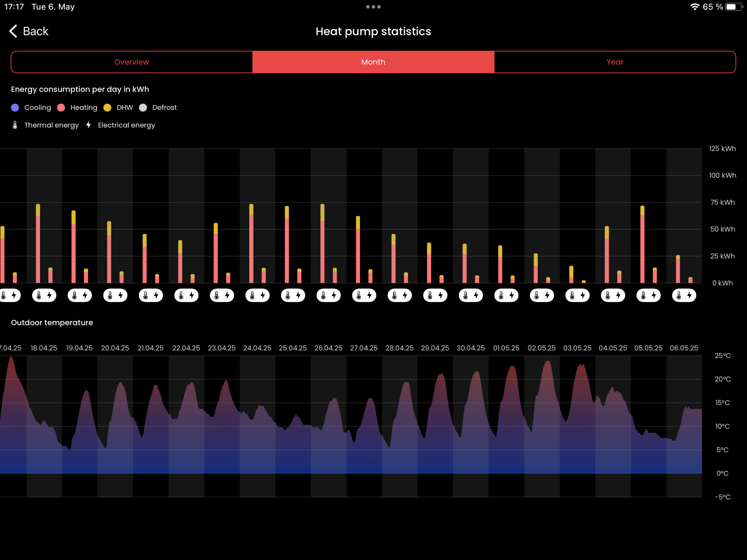
Task: Select thermometer icon under the 29.04.25 bars
Action: coord(430,296)
